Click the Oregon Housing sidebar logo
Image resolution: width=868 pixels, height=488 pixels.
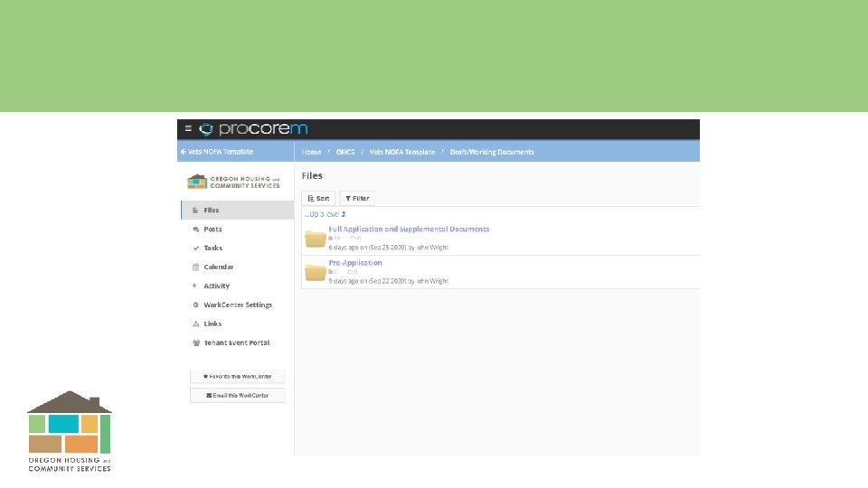pos(233,182)
